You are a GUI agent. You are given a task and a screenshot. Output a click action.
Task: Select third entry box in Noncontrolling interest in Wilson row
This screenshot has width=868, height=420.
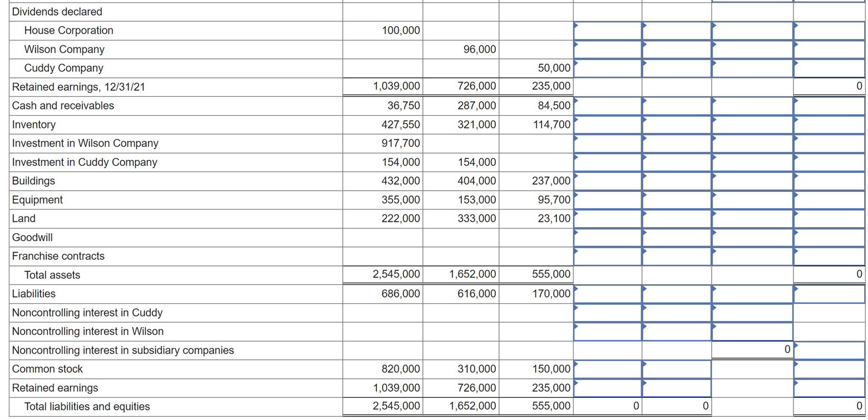752,332
